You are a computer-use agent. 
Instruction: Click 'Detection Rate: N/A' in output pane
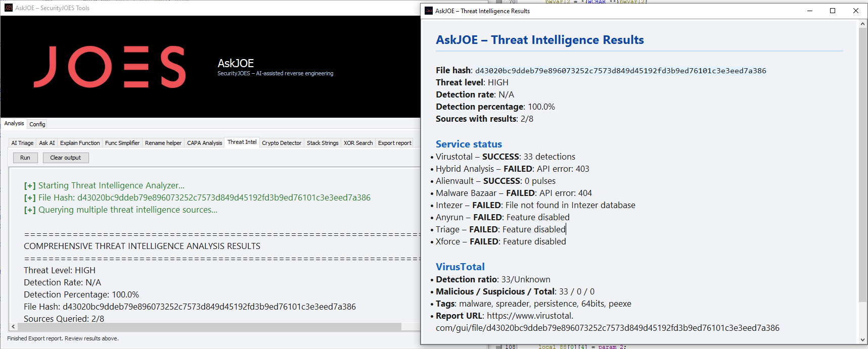(x=62, y=282)
